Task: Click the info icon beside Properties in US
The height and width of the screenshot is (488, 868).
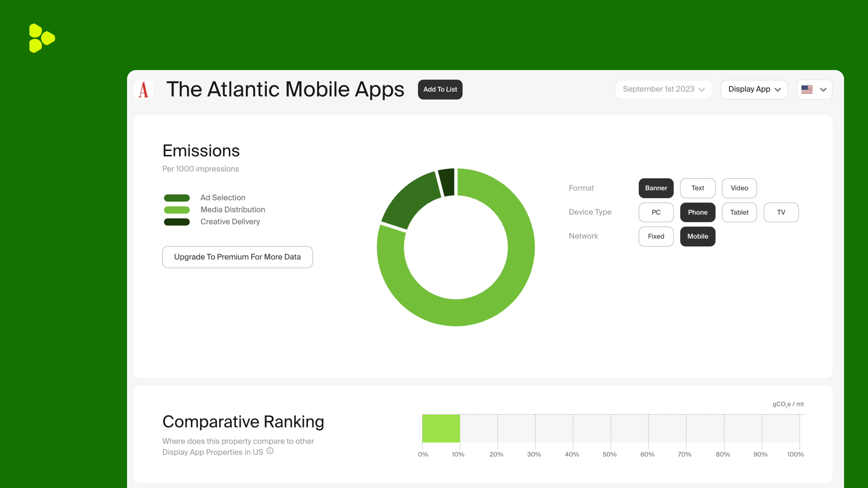Action: (x=270, y=451)
